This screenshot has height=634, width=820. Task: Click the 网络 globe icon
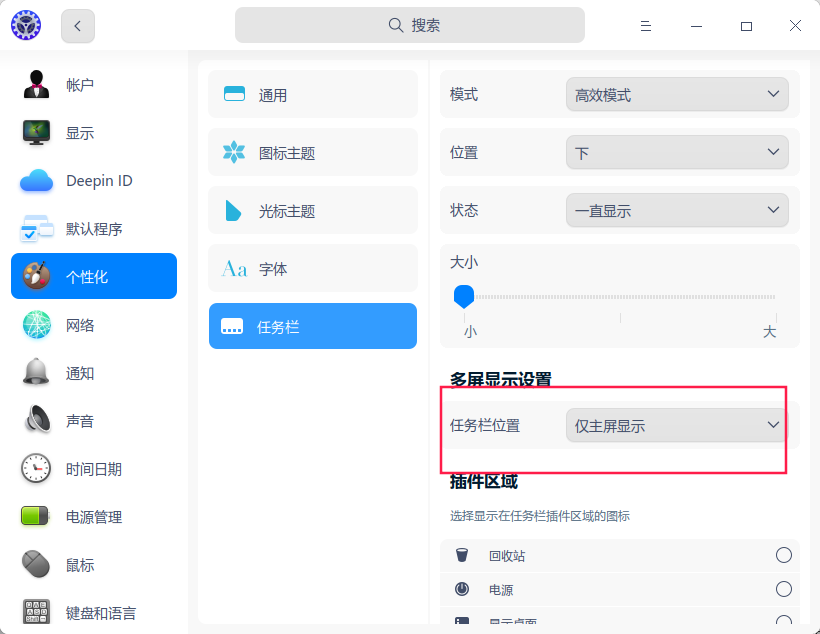[x=36, y=324]
